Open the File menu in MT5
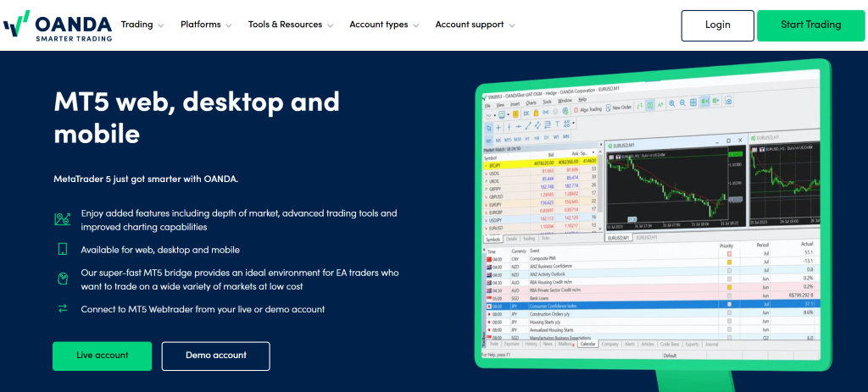 point(487,106)
